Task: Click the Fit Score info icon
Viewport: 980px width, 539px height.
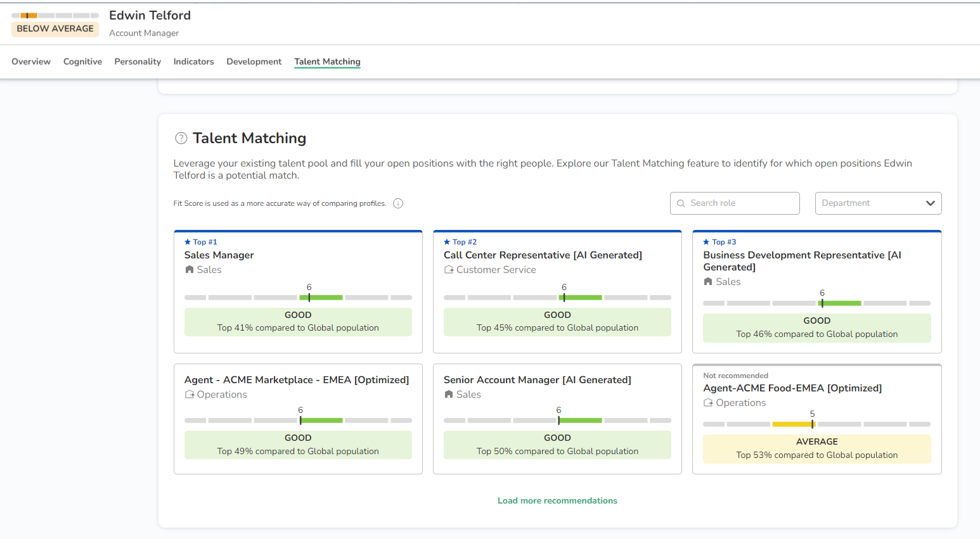Action: tap(398, 203)
